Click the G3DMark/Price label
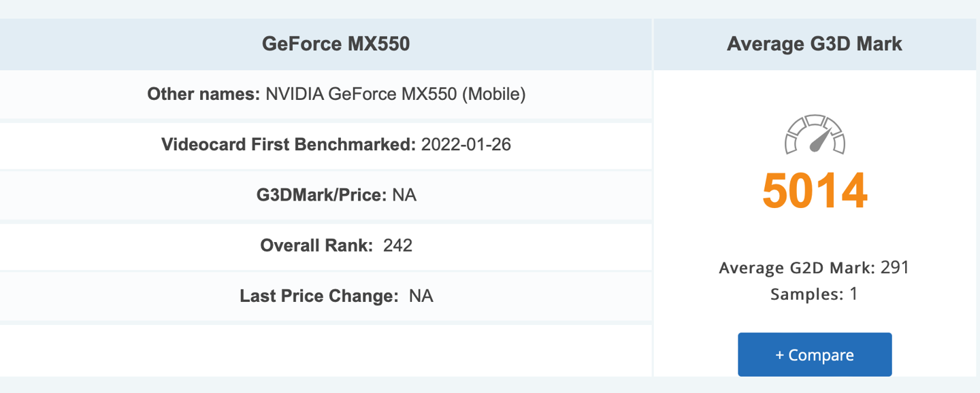The image size is (980, 393). (322, 195)
